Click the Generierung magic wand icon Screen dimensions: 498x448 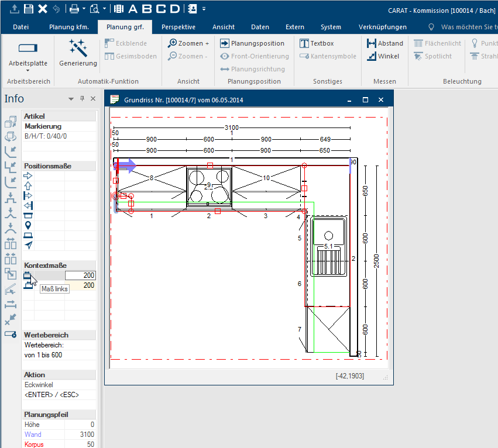[78, 48]
